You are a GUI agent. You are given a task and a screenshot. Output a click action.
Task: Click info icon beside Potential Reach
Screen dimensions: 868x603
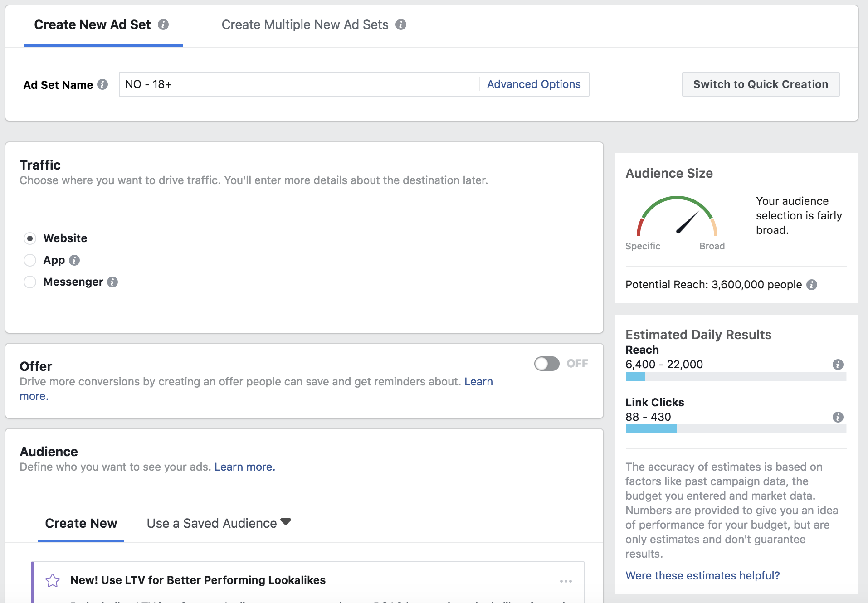[812, 285]
